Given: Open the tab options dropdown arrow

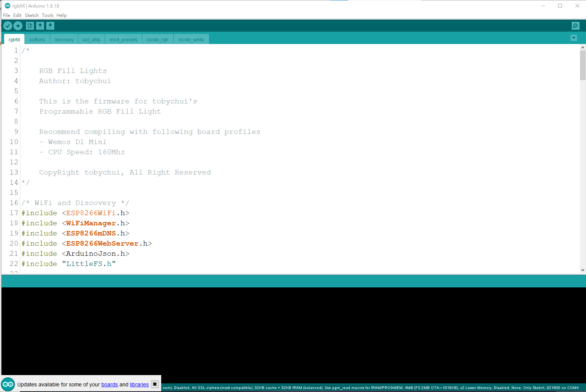Looking at the screenshot, I should 574,38.
